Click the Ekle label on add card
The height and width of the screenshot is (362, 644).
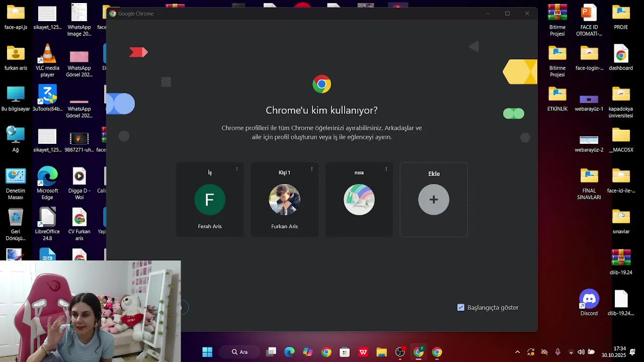[434, 173]
